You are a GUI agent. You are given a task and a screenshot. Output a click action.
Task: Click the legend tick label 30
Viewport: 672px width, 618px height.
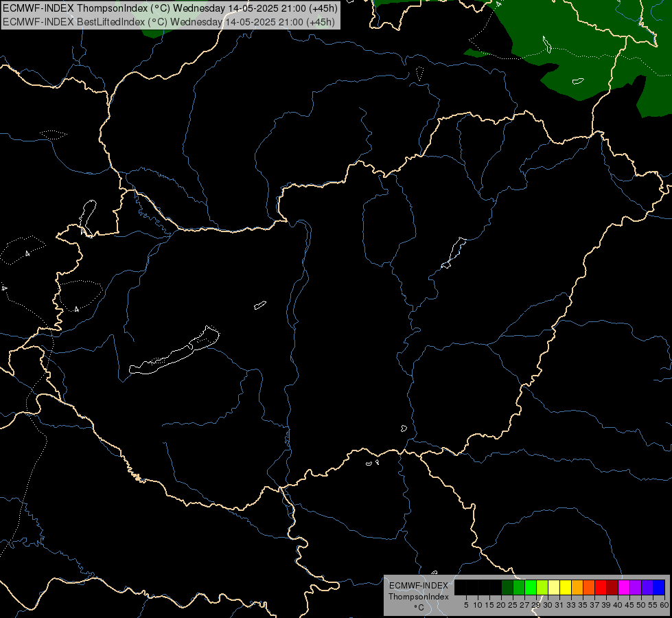pyautogui.click(x=548, y=605)
